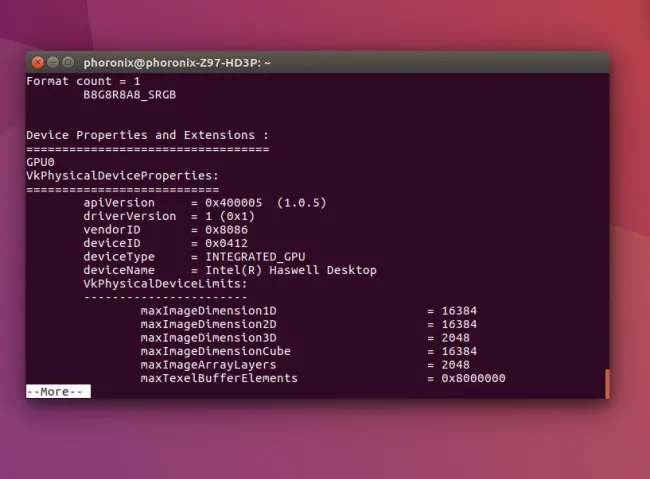Click the --More-- pager prompt

58,391
